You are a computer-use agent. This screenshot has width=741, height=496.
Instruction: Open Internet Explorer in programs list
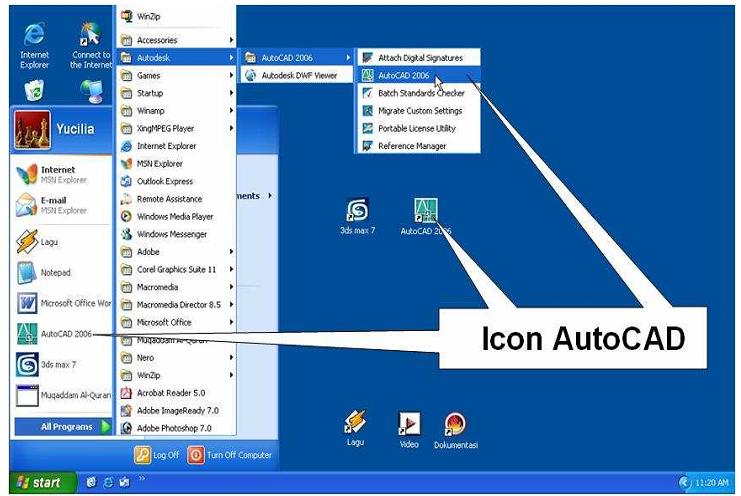coord(177,146)
